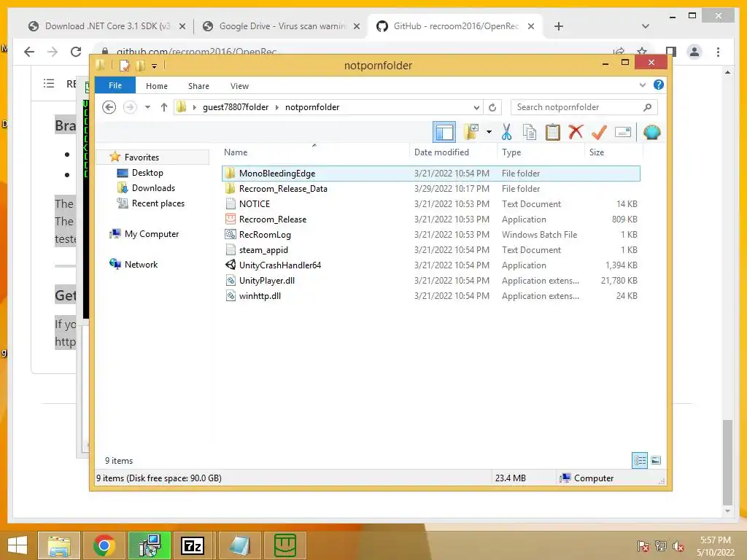Viewport: 747px width, 560px height.
Task: Click guest78807folder in the address breadcrumb
Action: coord(236,107)
